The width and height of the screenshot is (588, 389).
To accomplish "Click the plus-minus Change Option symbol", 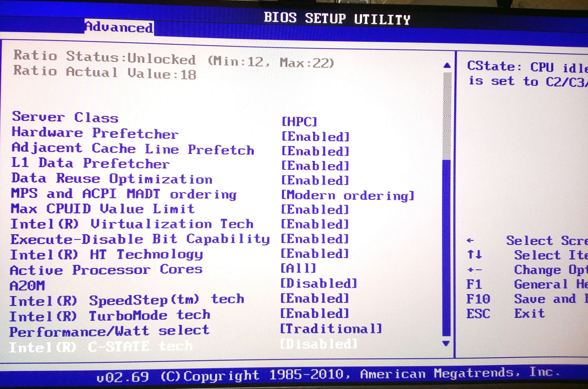I will 474,270.
